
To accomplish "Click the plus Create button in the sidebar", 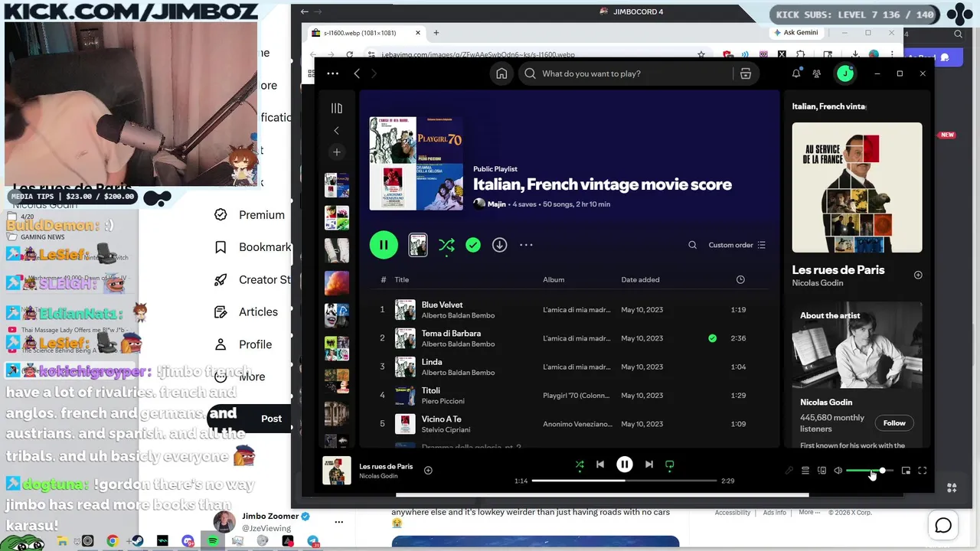I will [x=336, y=152].
